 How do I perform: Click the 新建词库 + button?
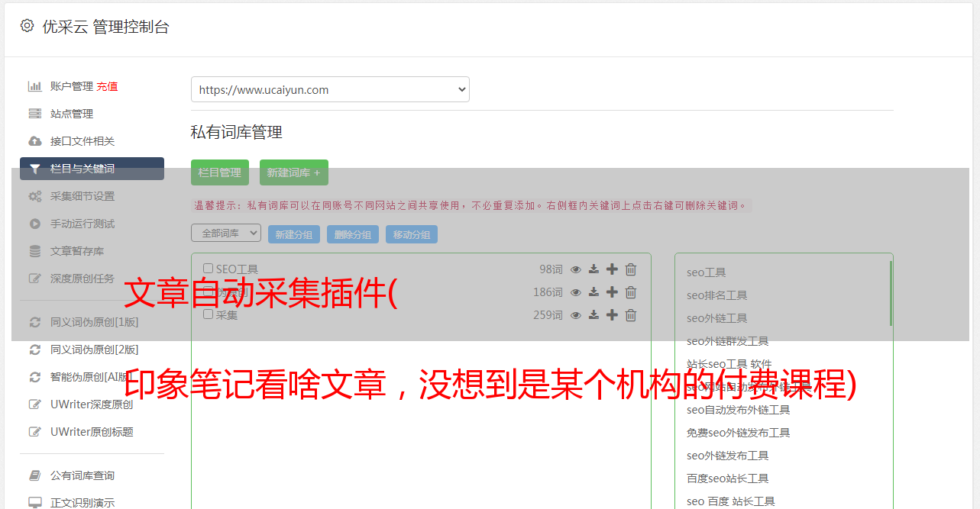pyautogui.click(x=294, y=172)
